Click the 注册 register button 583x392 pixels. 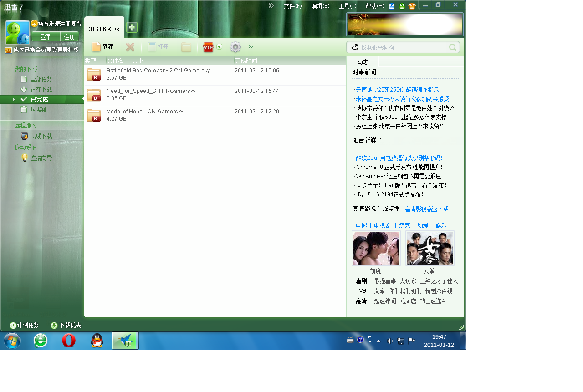(x=69, y=37)
